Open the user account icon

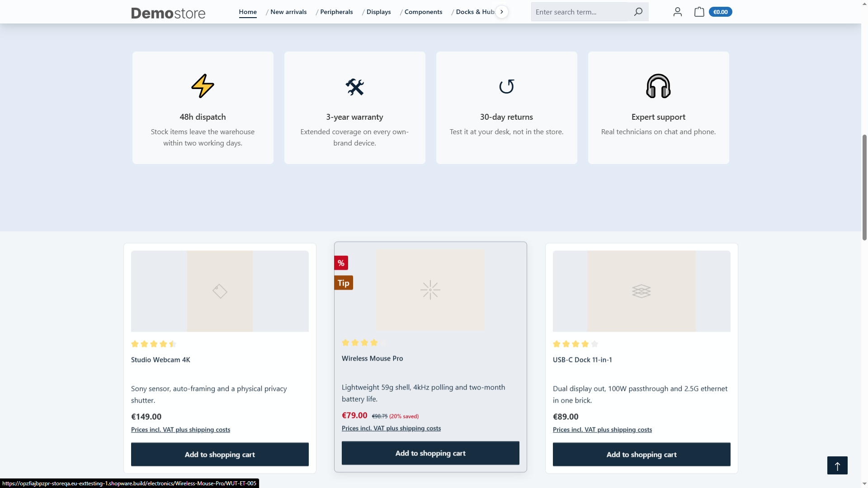(677, 12)
